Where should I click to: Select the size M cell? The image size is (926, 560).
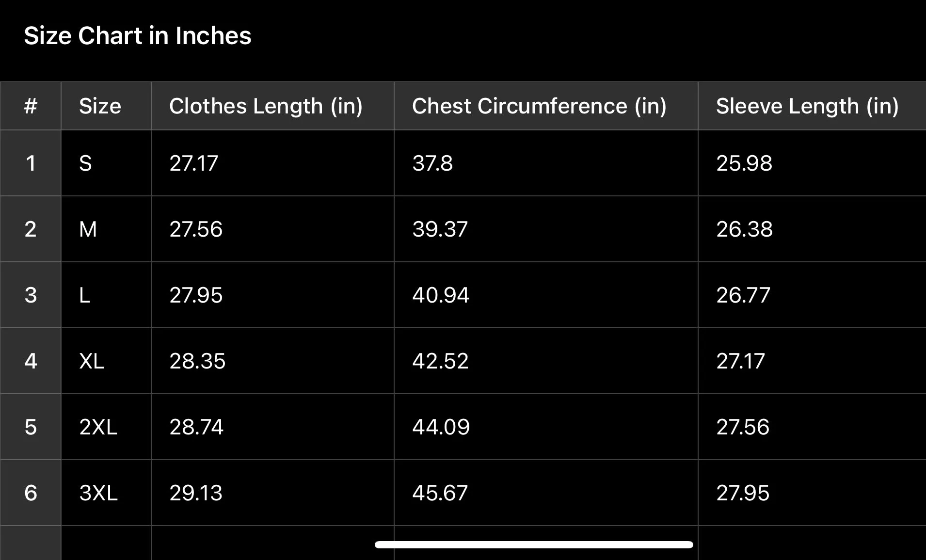106,229
